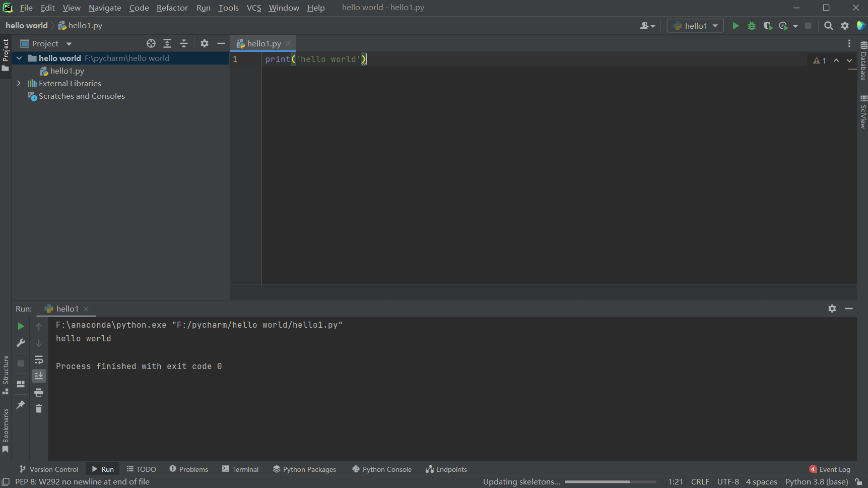Open the Navigate menu

coord(105,8)
